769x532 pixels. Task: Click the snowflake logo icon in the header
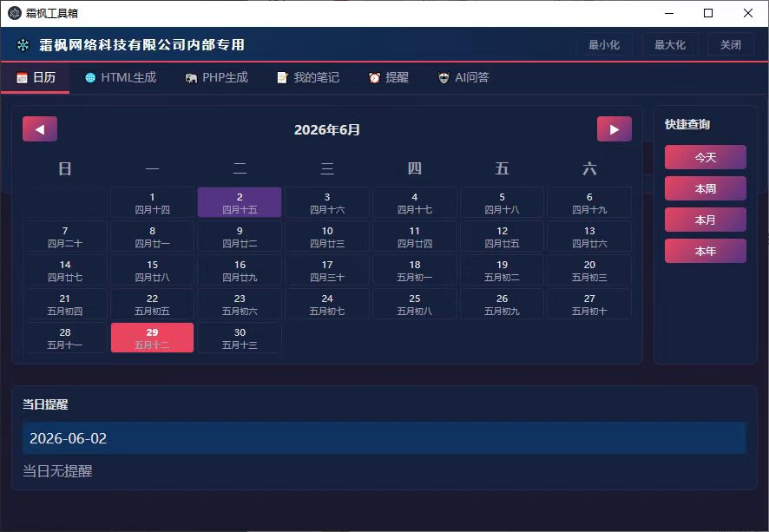(23, 45)
